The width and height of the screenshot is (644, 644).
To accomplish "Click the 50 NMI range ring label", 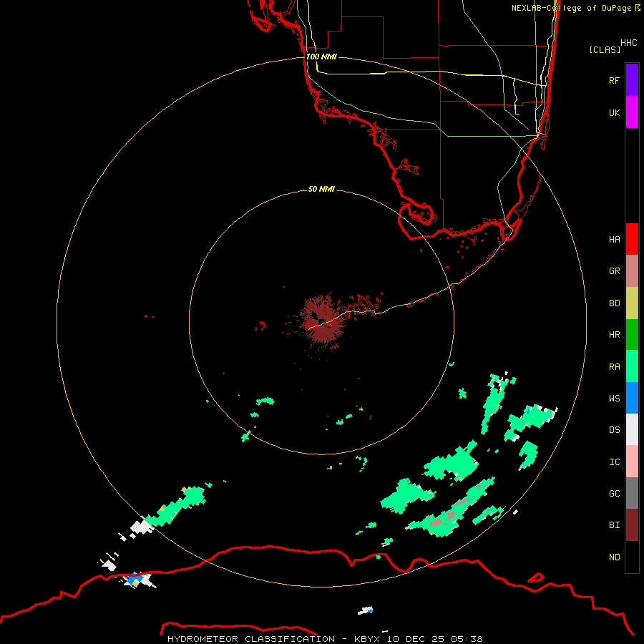I will (x=321, y=189).
